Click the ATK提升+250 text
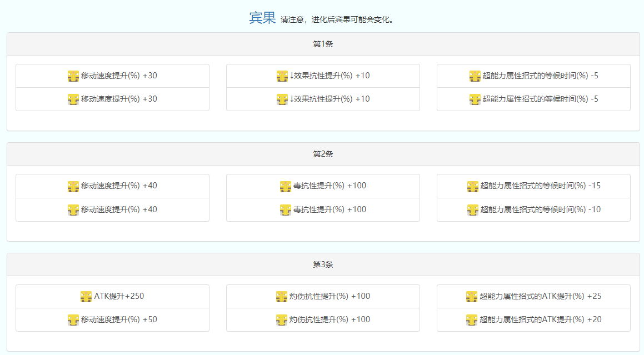 [x=119, y=296]
